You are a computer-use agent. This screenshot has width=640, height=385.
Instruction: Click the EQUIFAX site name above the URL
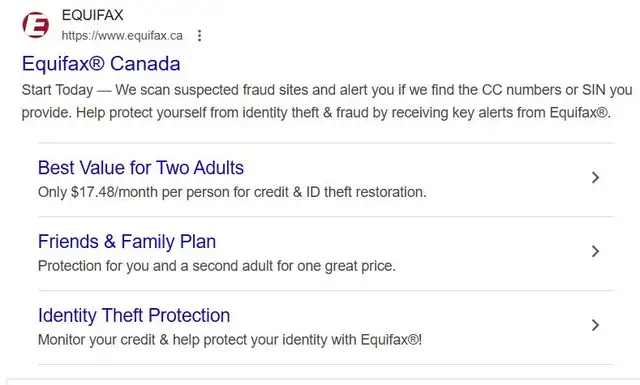pos(92,15)
